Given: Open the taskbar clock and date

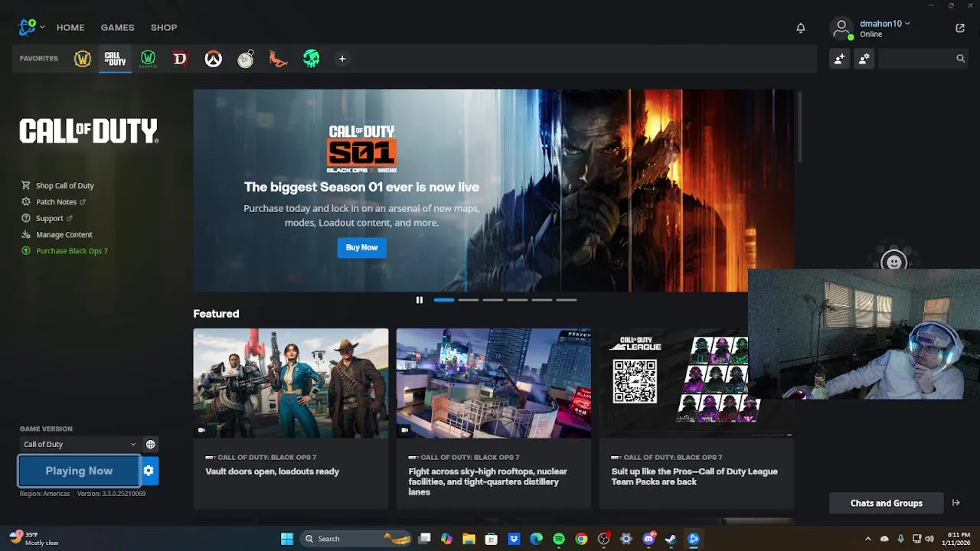Looking at the screenshot, I should tap(959, 539).
